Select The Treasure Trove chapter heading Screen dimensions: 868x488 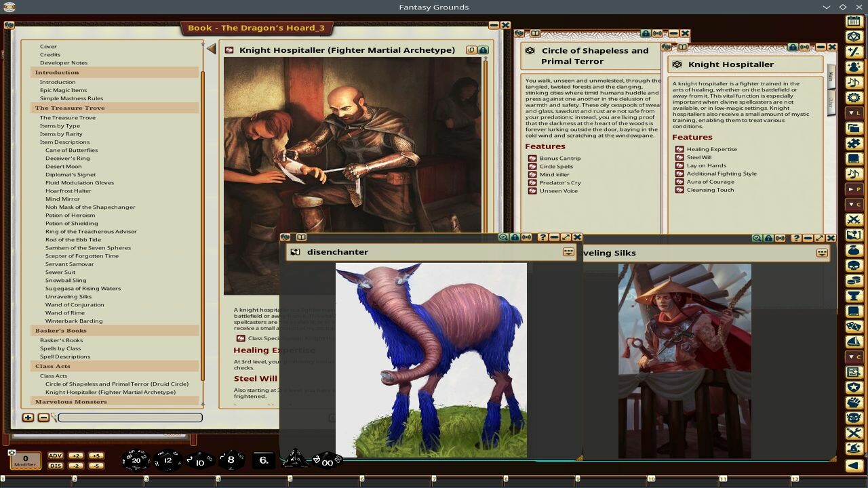pyautogui.click(x=68, y=108)
